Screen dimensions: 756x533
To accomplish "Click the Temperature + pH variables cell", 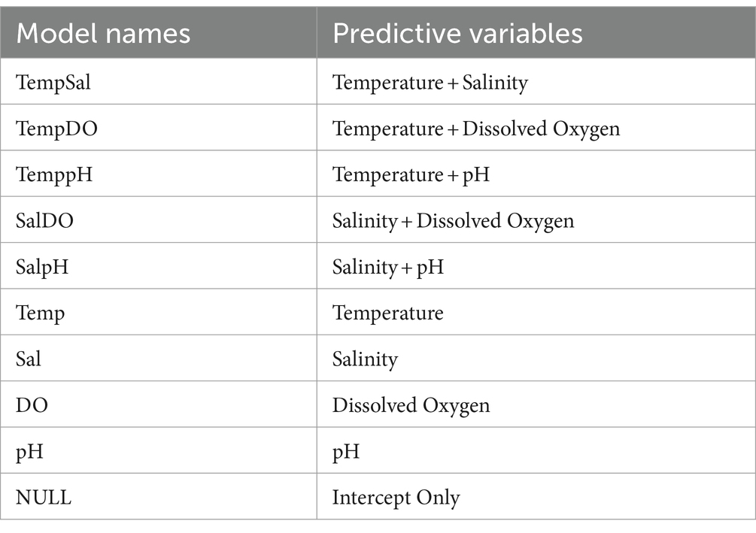I will (536, 174).
